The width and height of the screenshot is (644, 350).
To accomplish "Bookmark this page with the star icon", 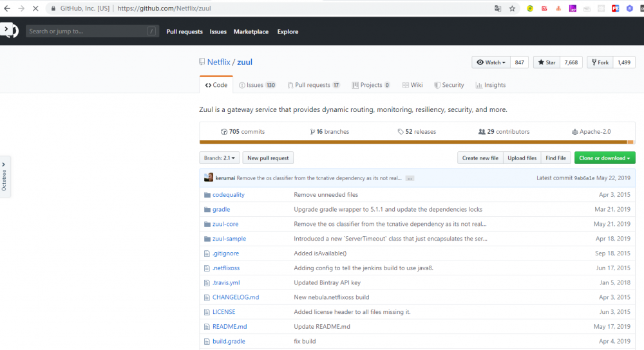I will click(512, 9).
